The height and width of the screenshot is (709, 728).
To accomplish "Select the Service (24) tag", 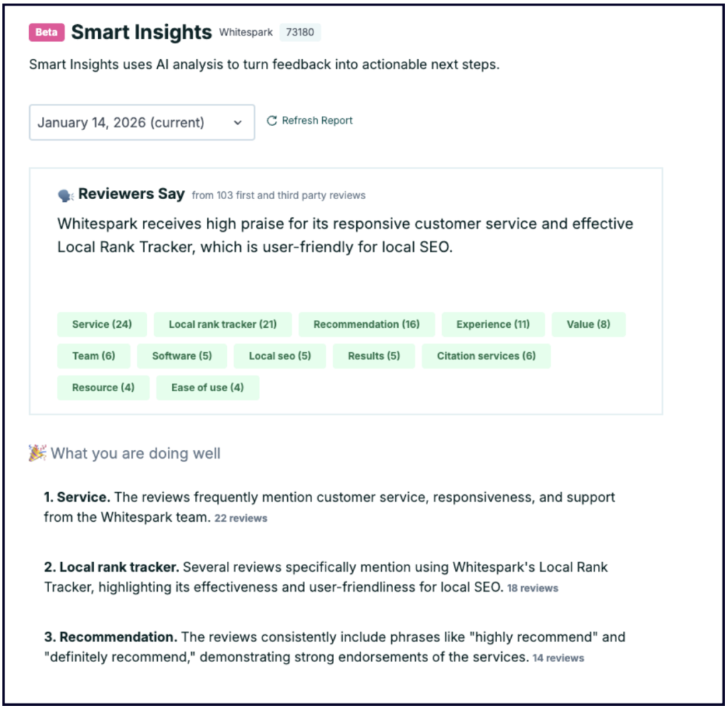I will tap(102, 324).
